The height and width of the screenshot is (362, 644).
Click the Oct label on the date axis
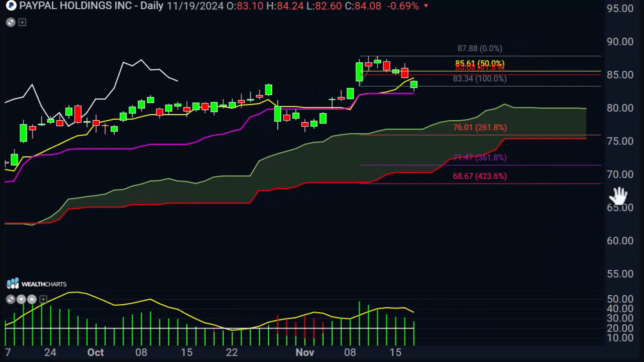point(96,353)
